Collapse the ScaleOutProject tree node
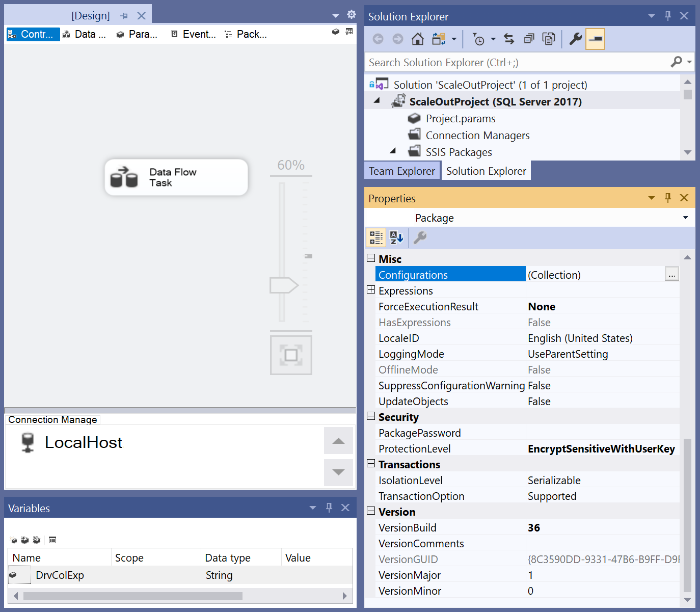The width and height of the screenshot is (700, 612). click(377, 100)
